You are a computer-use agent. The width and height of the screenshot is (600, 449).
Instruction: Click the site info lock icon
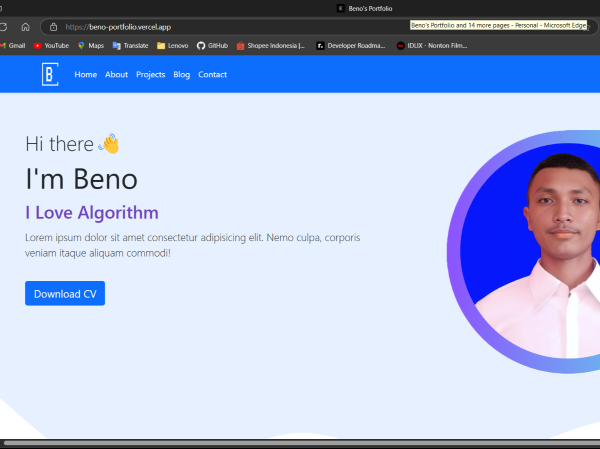click(x=54, y=27)
